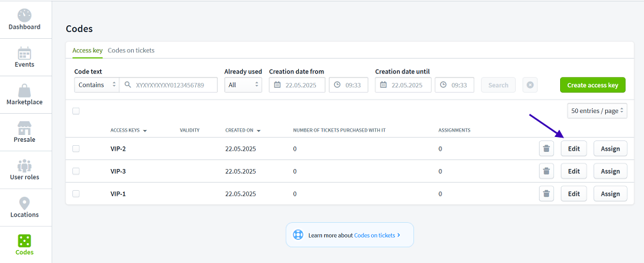Go to Events calendar icon
This screenshot has width=644, height=263.
tap(25, 53)
